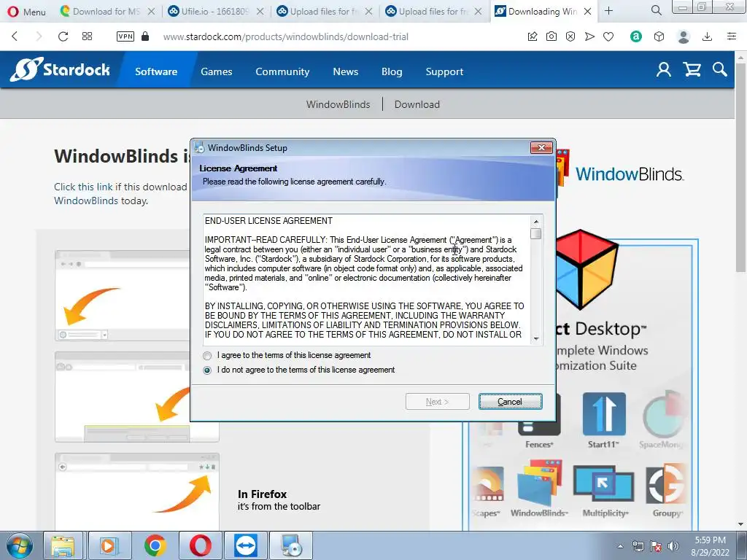Click the 'Click this link' download link
Screen dimensions: 747x560
(83, 187)
